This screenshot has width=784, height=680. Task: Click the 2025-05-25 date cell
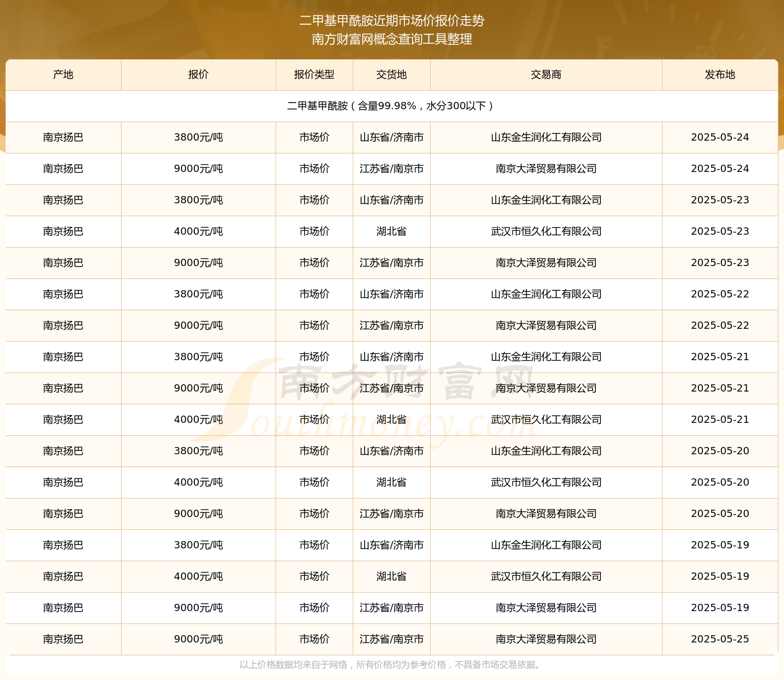pyautogui.click(x=720, y=639)
